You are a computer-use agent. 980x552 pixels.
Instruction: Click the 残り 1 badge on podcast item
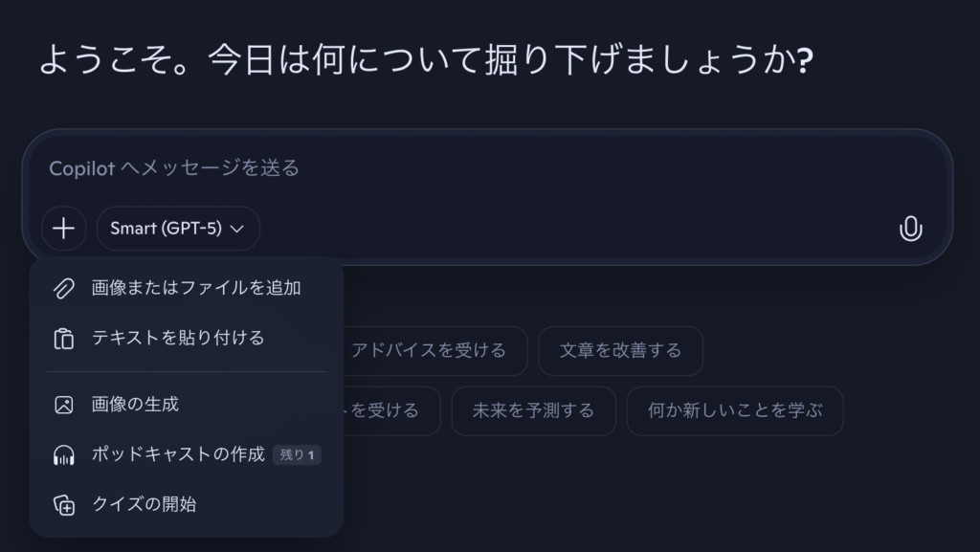[x=297, y=455]
